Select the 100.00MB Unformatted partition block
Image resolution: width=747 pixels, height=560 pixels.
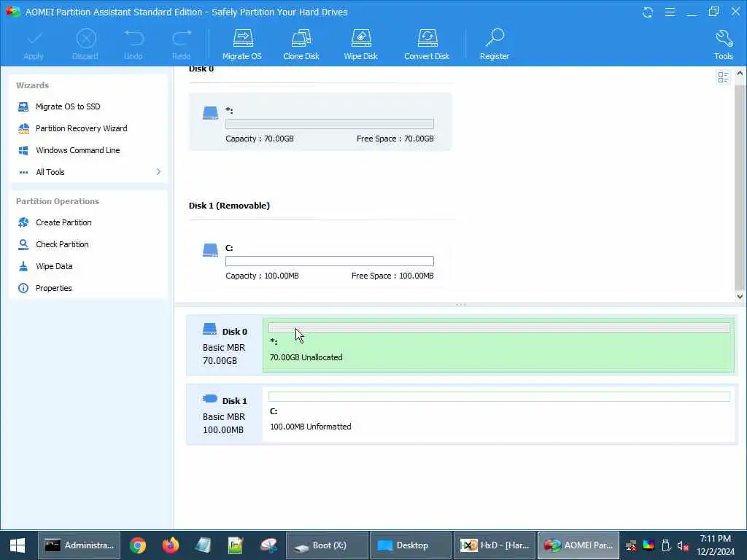point(498,414)
